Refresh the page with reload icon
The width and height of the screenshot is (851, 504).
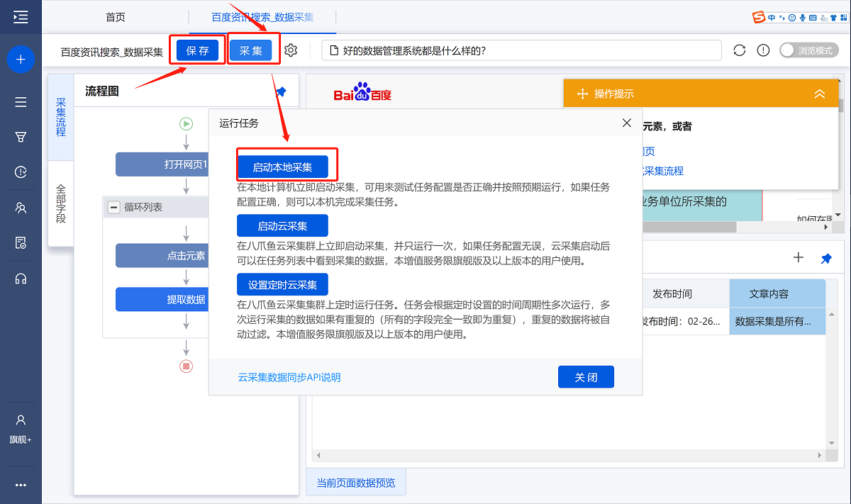pyautogui.click(x=740, y=50)
